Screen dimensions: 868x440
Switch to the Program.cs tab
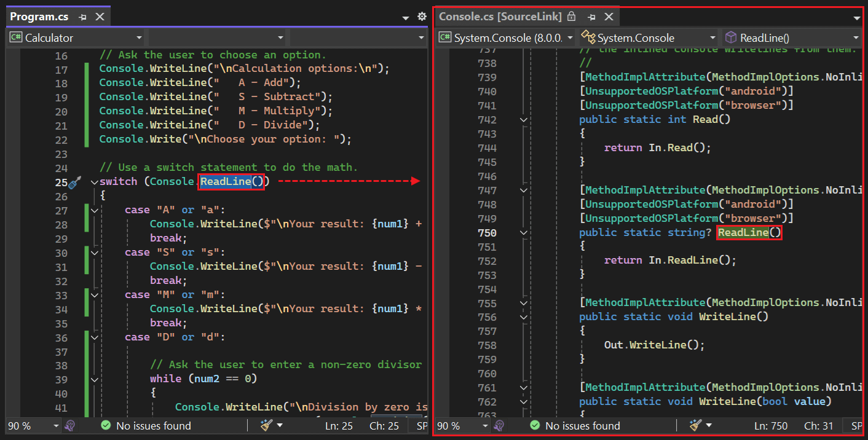pyautogui.click(x=39, y=17)
